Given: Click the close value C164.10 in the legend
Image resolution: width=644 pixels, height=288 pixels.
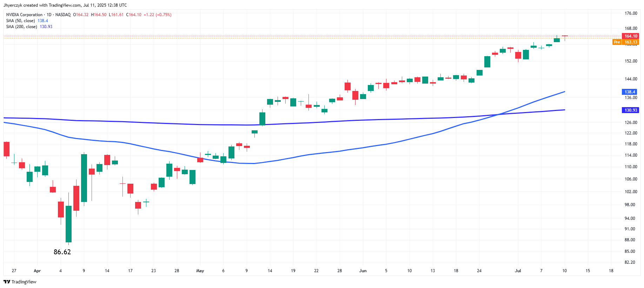Looking at the screenshot, I should 134,15.
